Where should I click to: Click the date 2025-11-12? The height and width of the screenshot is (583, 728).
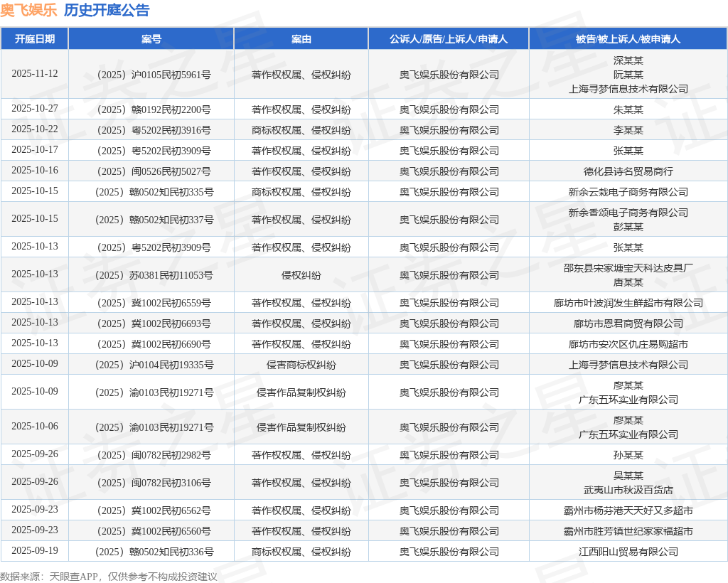[x=35, y=74]
